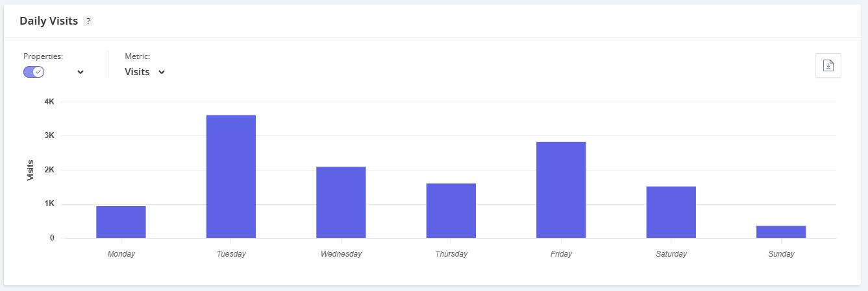Click the Daily Visits title
Viewport: 868px width, 291px height.
pyautogui.click(x=49, y=21)
